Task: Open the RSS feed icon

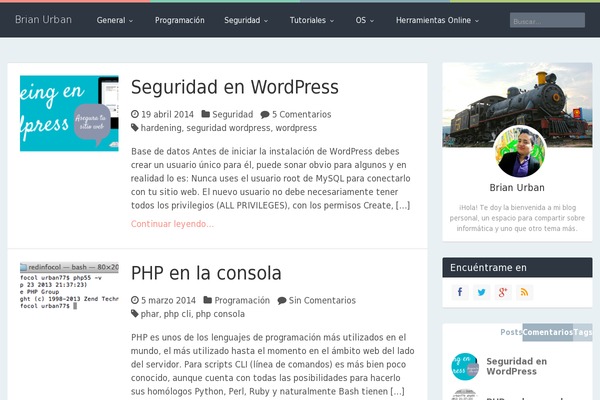Action: 524,292
